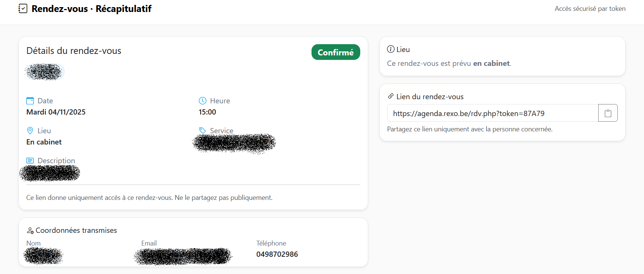The height and width of the screenshot is (274, 644).
Task: Click the Rendez-vous · Récapitulatif page title
Action: tap(91, 9)
